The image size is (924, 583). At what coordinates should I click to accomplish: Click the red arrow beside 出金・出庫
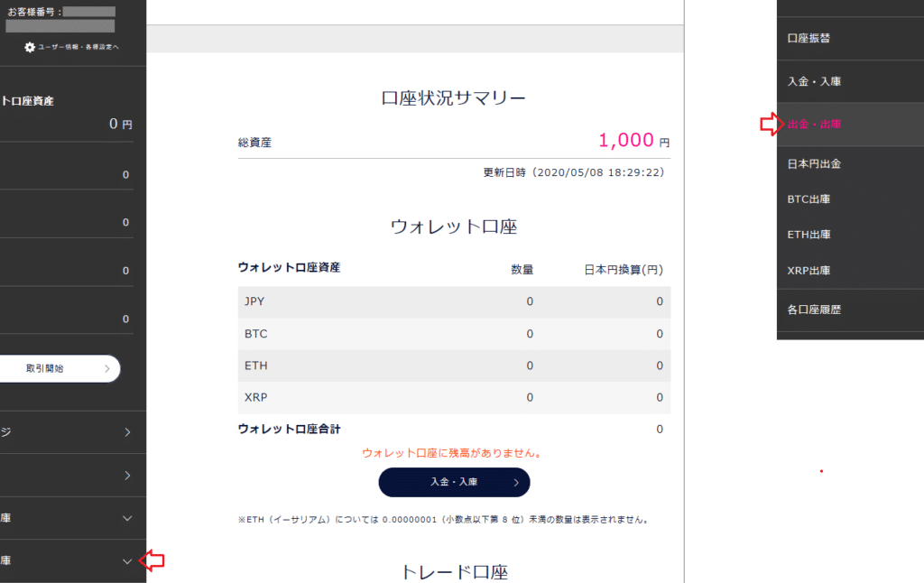click(772, 124)
